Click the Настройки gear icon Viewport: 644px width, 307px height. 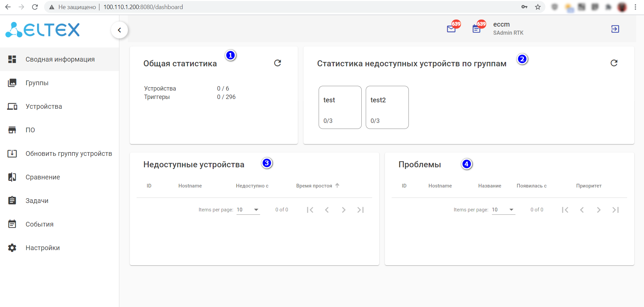[12, 248]
